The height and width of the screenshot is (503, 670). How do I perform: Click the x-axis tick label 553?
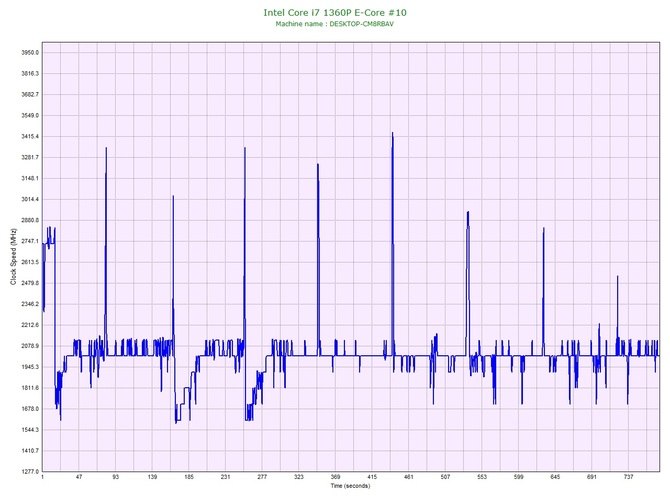point(482,477)
